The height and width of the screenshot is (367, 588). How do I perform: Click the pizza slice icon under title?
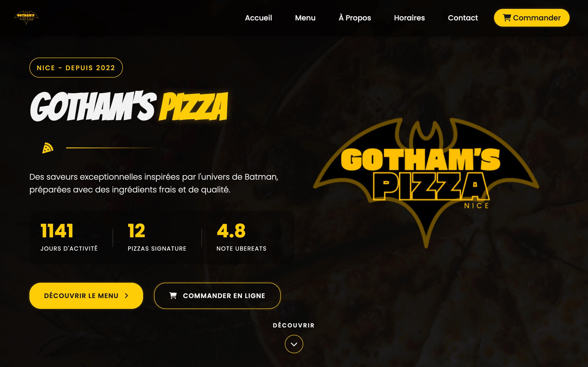(48, 148)
